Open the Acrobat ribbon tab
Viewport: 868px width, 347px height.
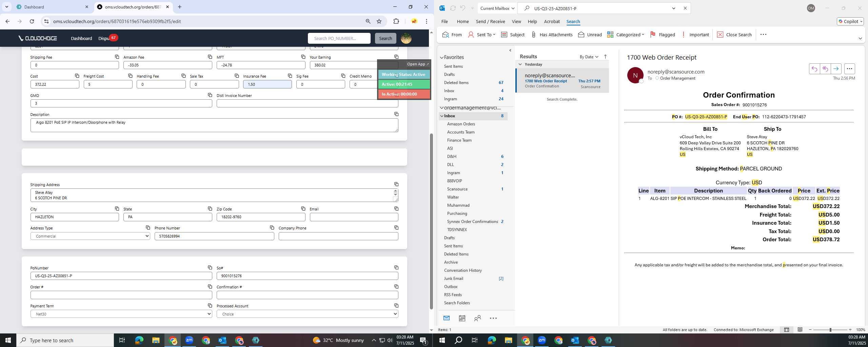click(x=552, y=21)
